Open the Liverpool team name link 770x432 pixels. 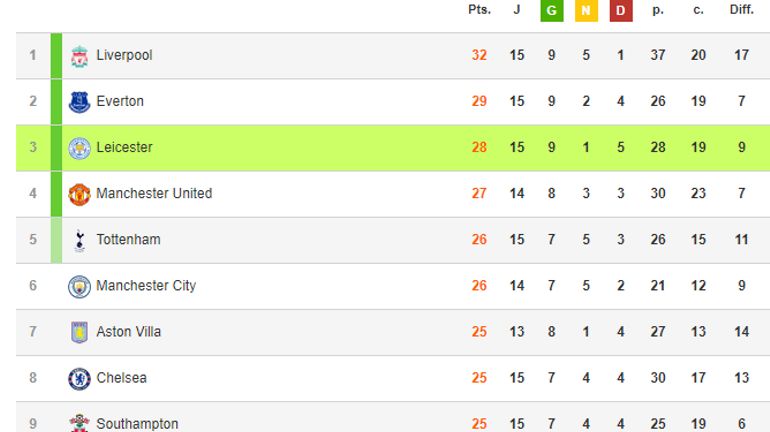point(124,55)
